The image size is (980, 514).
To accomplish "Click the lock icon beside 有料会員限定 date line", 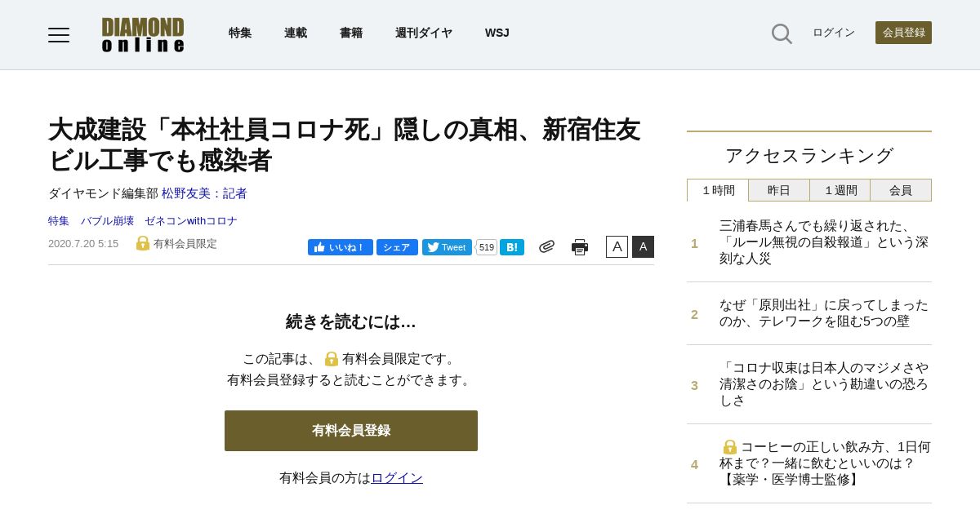I will click(x=143, y=243).
